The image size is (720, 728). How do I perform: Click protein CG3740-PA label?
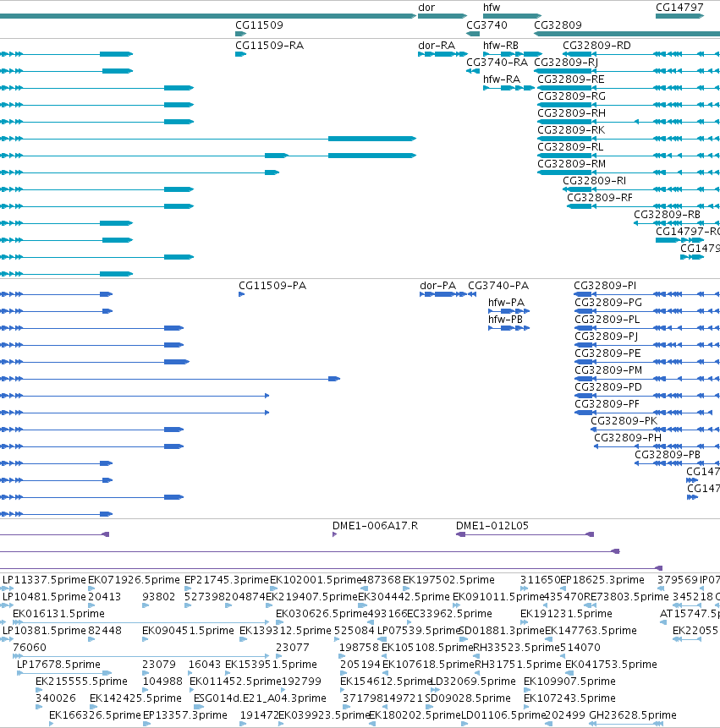tap(498, 286)
